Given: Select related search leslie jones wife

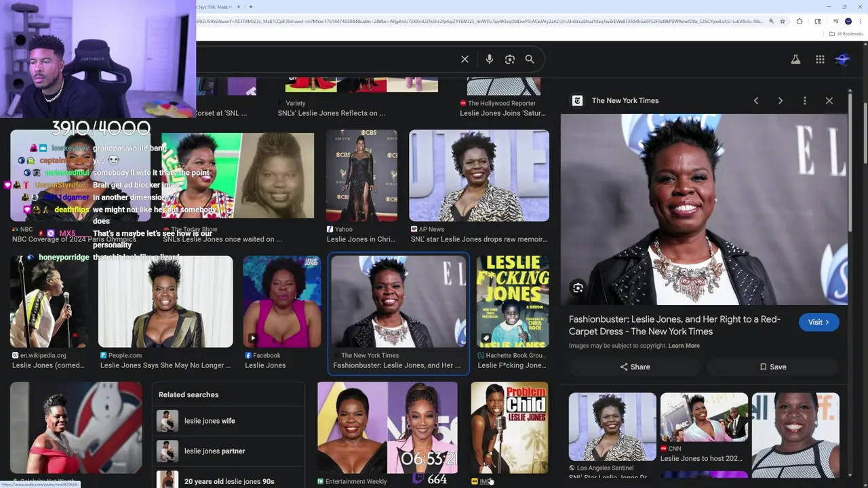Looking at the screenshot, I should click(x=229, y=421).
